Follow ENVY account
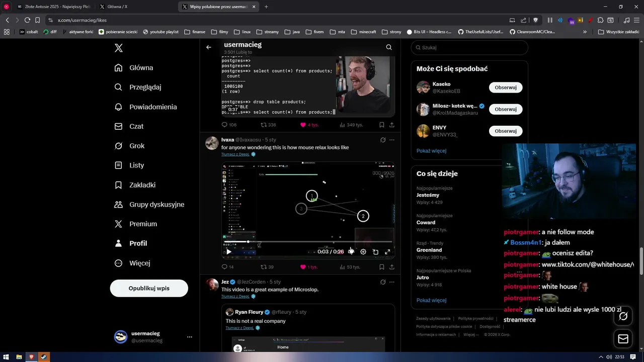Screen dimensions: 644x362 point(506,131)
